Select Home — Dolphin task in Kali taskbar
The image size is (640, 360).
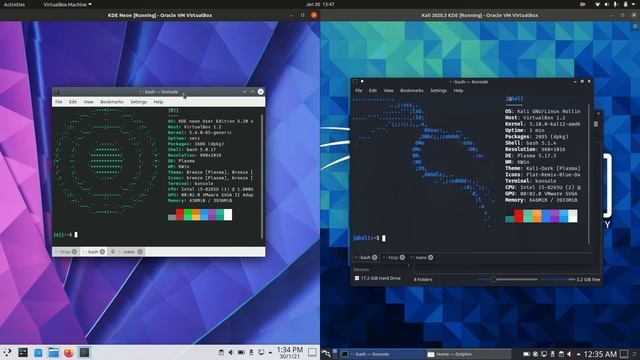click(x=467, y=354)
